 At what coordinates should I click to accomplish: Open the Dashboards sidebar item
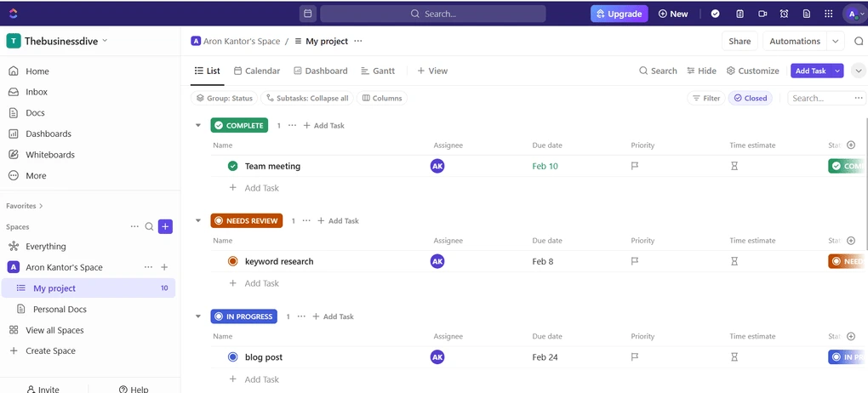(x=48, y=134)
